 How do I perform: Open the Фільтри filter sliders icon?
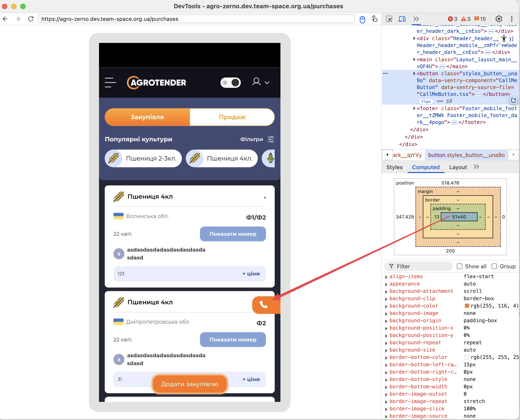(271, 139)
